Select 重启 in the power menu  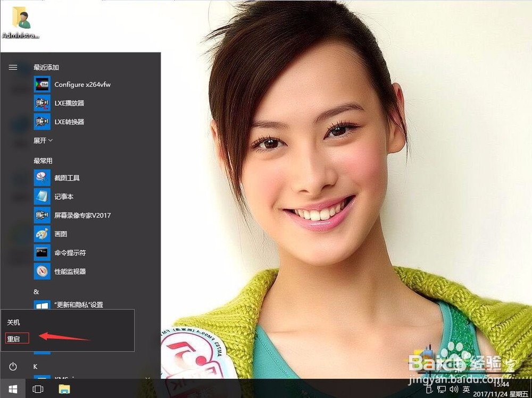[14, 338]
